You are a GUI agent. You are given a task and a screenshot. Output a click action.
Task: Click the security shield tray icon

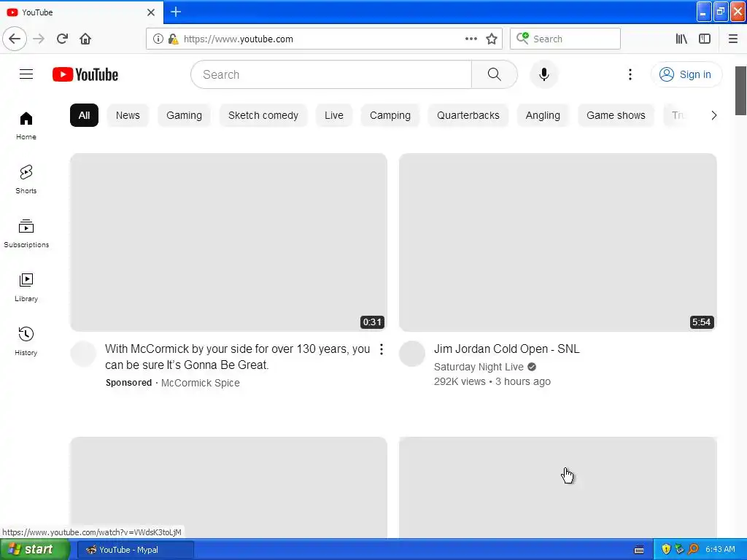click(x=666, y=549)
